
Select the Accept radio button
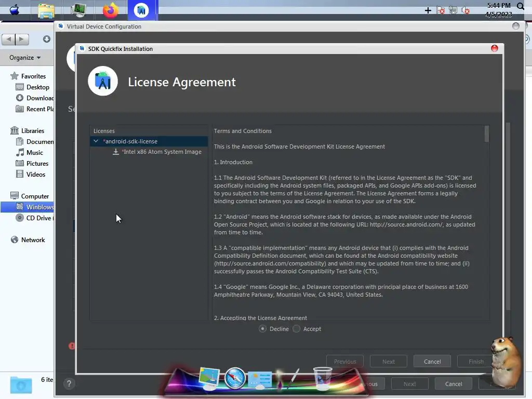[297, 329]
